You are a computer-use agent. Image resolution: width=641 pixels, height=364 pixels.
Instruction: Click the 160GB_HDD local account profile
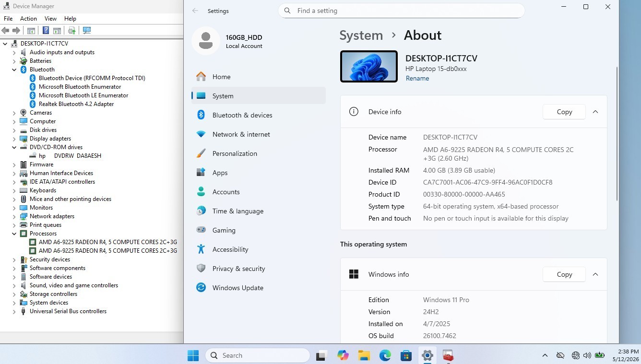[x=228, y=41]
